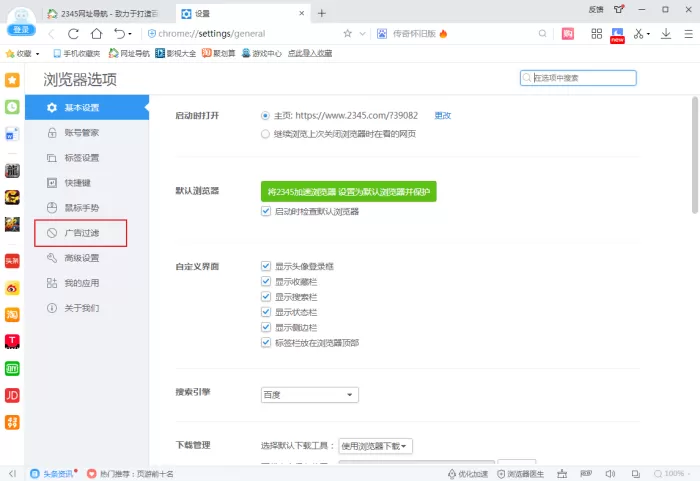Open a new tab with the plus button
This screenshot has width=700, height=481.
[x=321, y=13]
